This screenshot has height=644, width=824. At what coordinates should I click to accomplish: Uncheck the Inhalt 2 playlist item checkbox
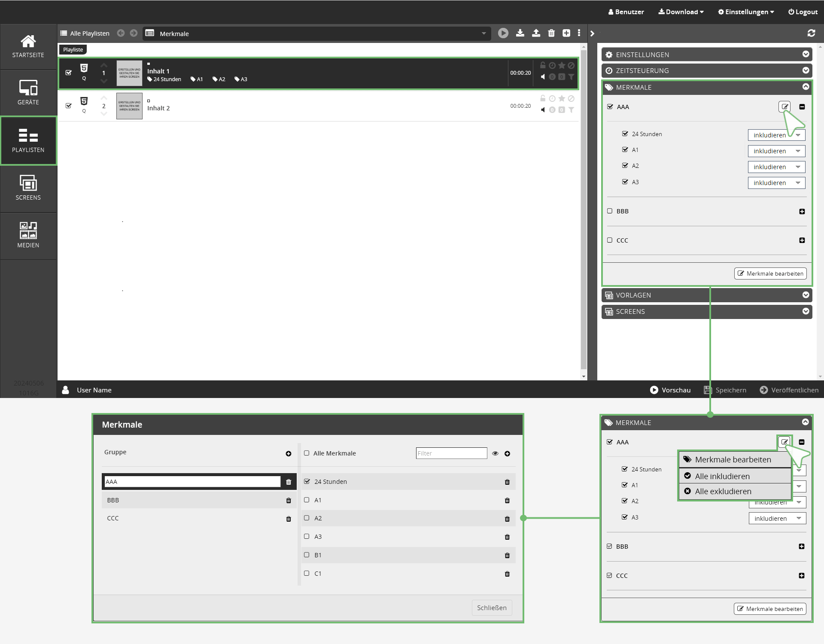point(69,106)
